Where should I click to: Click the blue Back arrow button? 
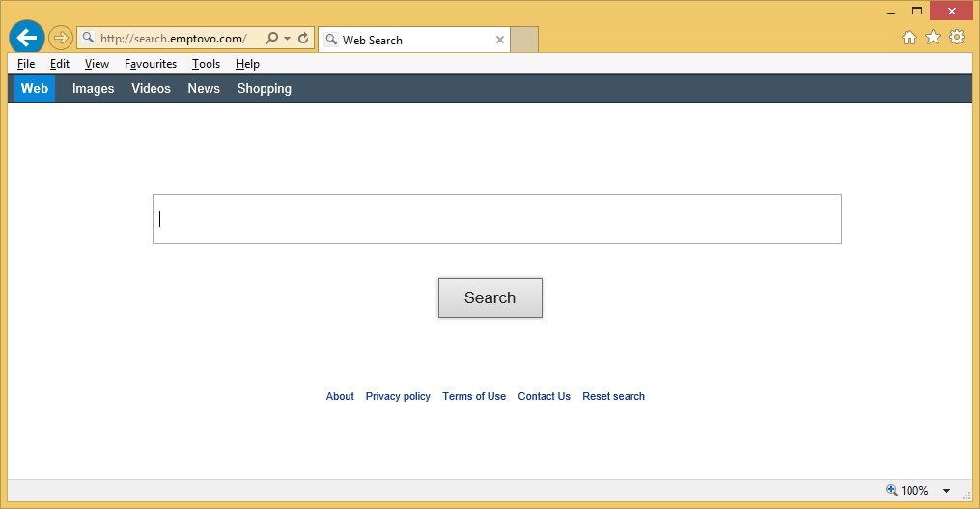point(27,39)
